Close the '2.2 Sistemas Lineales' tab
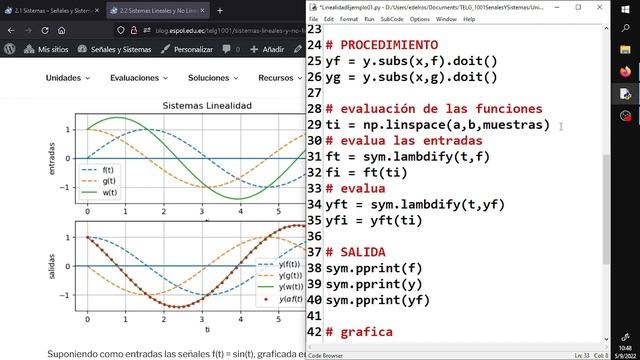 coord(202,11)
